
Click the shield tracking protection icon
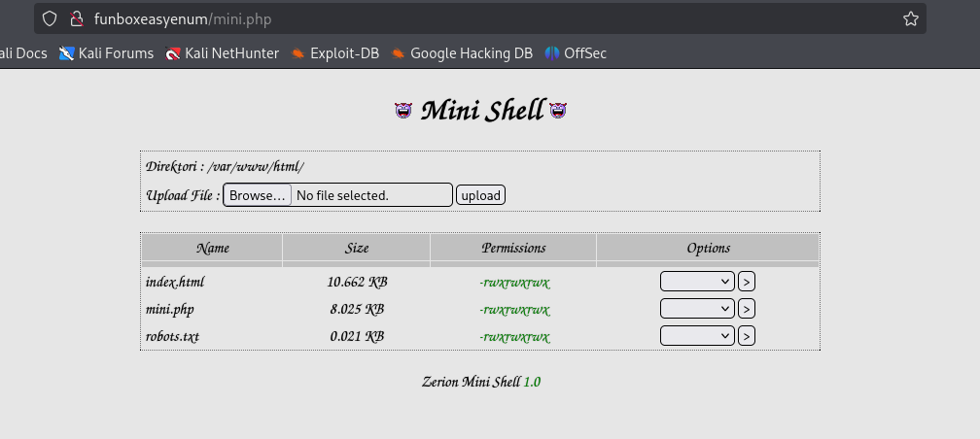tap(51, 18)
